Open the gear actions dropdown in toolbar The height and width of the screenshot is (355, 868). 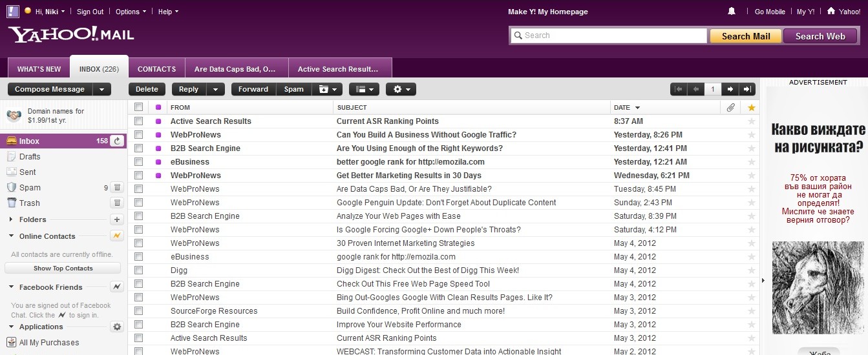click(x=401, y=90)
